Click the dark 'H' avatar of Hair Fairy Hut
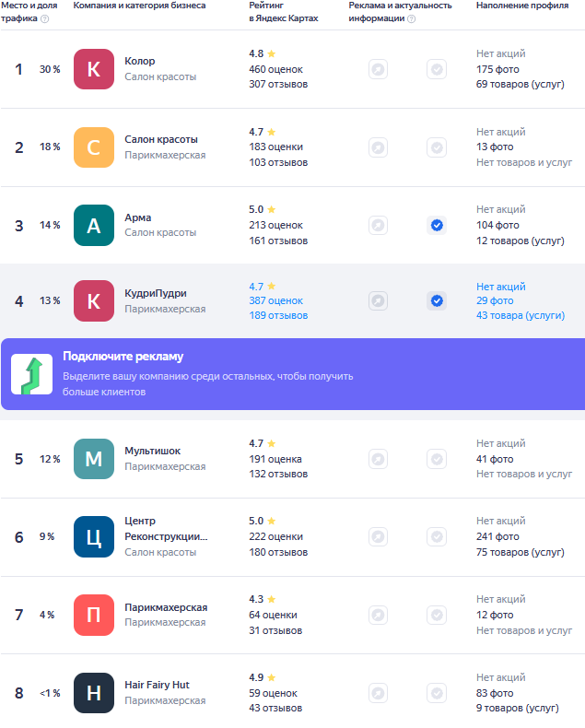 pyautogui.click(x=93, y=694)
